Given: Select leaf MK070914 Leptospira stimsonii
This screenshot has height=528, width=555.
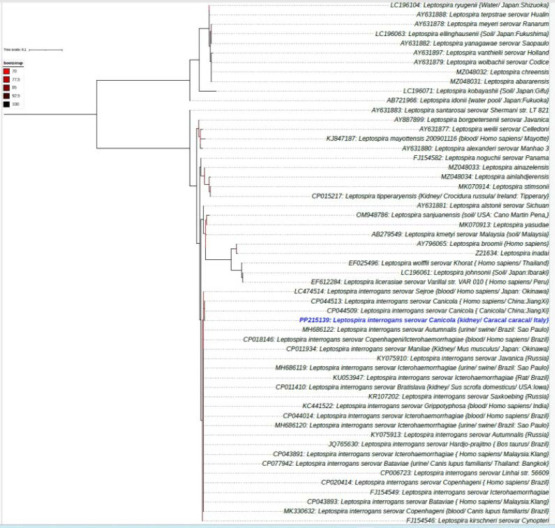Looking at the screenshot, I should click(x=504, y=186).
